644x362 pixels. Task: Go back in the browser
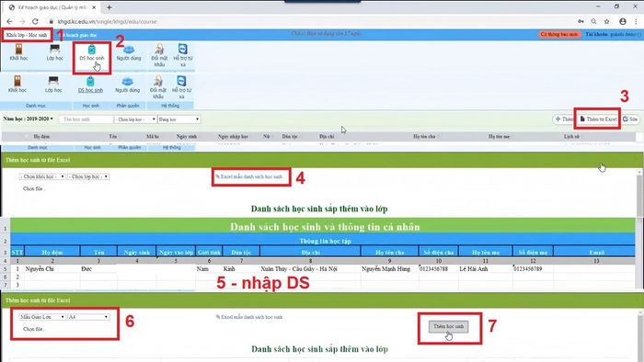pyautogui.click(x=9, y=21)
